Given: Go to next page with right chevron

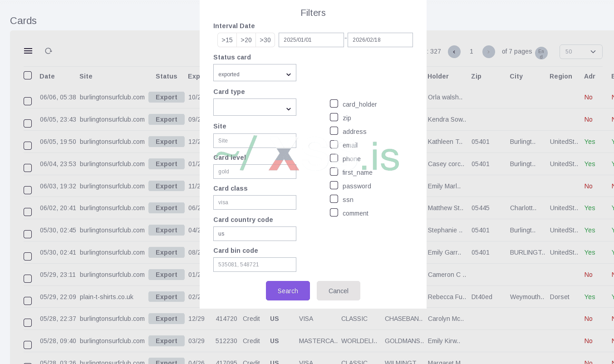Looking at the screenshot, I should click(x=489, y=52).
